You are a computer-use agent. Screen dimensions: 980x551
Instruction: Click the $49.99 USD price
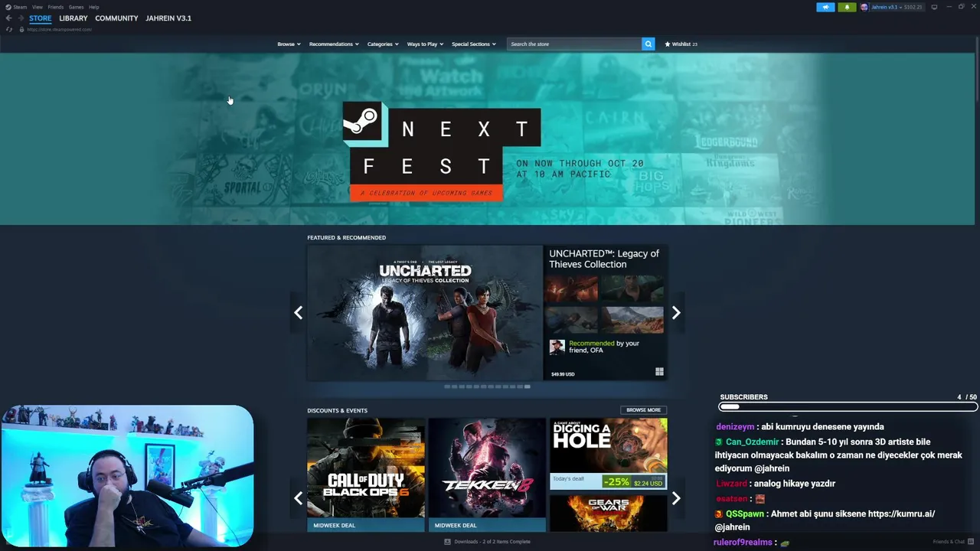click(x=563, y=374)
